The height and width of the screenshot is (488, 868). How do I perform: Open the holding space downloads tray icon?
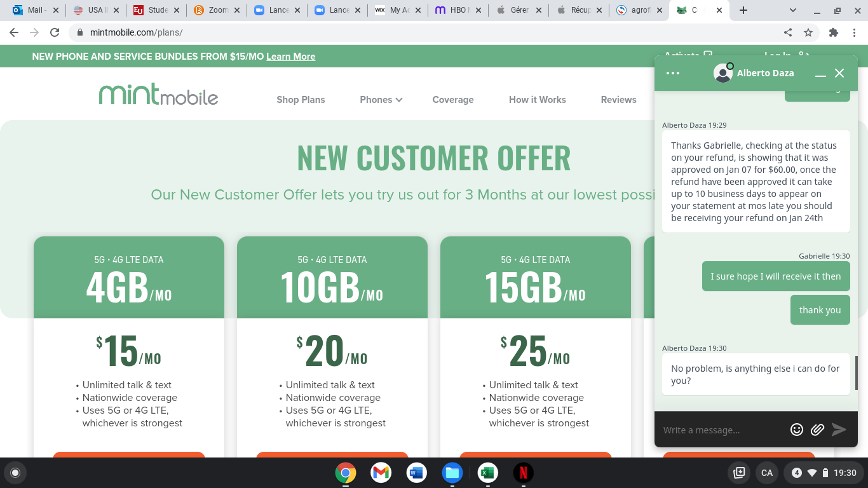[x=738, y=473]
